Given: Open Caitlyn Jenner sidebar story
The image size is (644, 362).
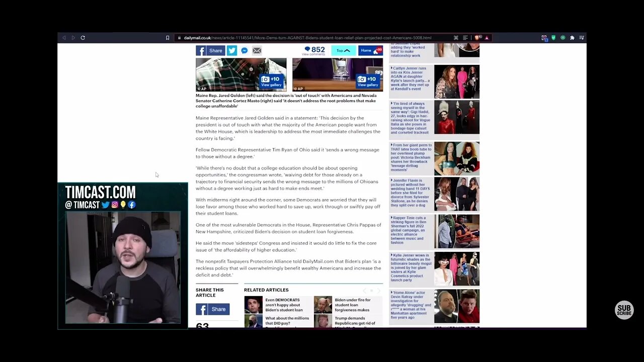Looking at the screenshot, I should click(x=411, y=78).
